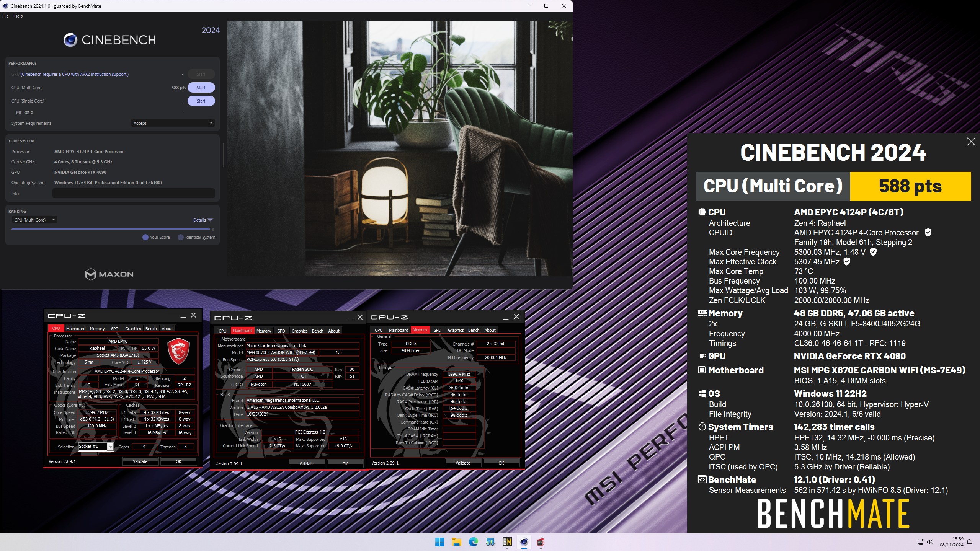Image resolution: width=980 pixels, height=551 pixels.
Task: Click Validate in CPU-Z timings window
Action: coord(463,463)
